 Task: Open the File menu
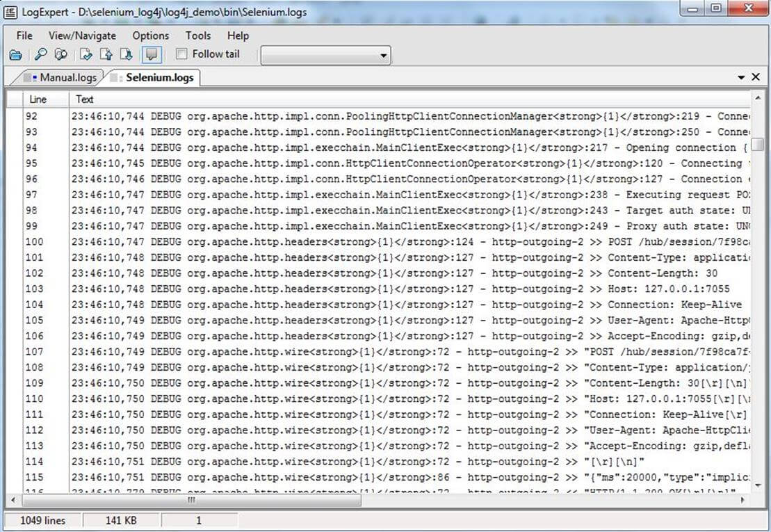[x=24, y=35]
